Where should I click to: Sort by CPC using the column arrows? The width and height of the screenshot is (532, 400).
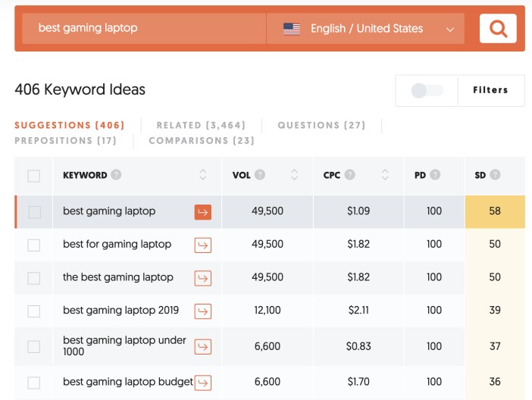[x=385, y=175]
